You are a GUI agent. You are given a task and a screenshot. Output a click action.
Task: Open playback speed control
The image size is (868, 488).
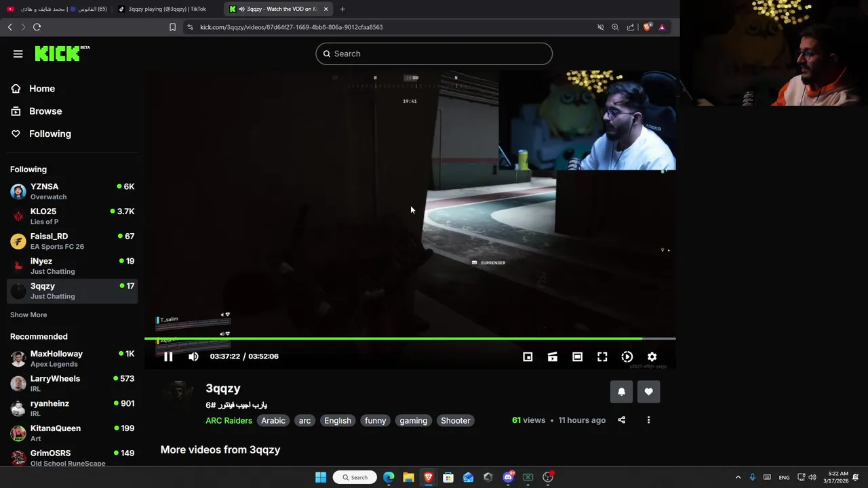[x=627, y=357]
